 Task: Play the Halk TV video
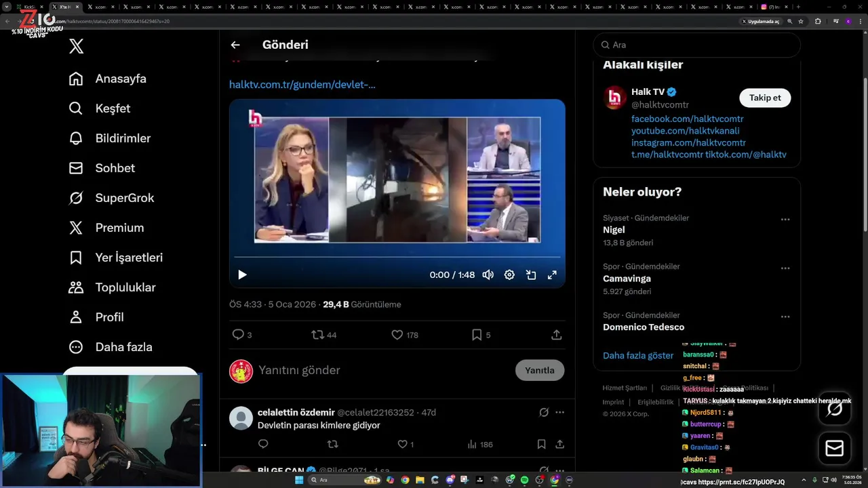pyautogui.click(x=242, y=274)
